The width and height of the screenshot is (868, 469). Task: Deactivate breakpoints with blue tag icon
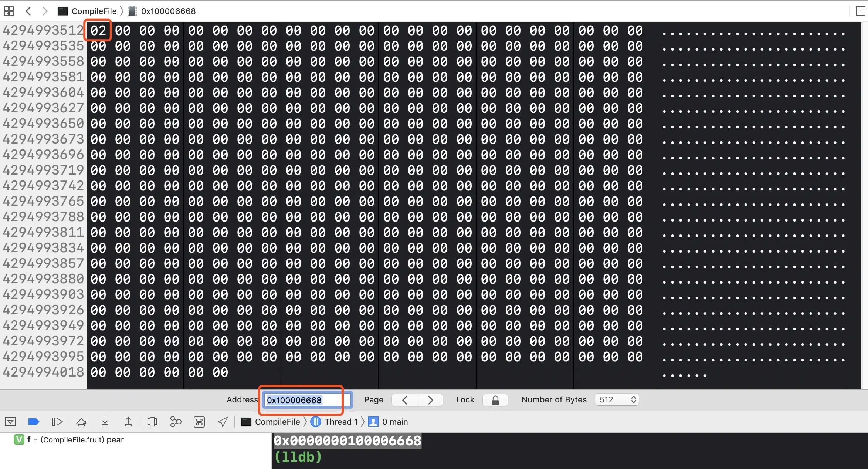pyautogui.click(x=34, y=422)
